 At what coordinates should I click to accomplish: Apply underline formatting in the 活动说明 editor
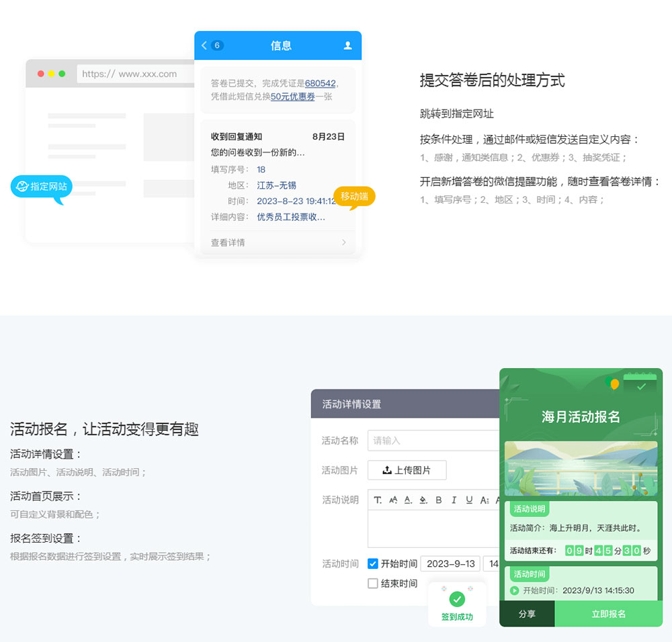tap(469, 500)
